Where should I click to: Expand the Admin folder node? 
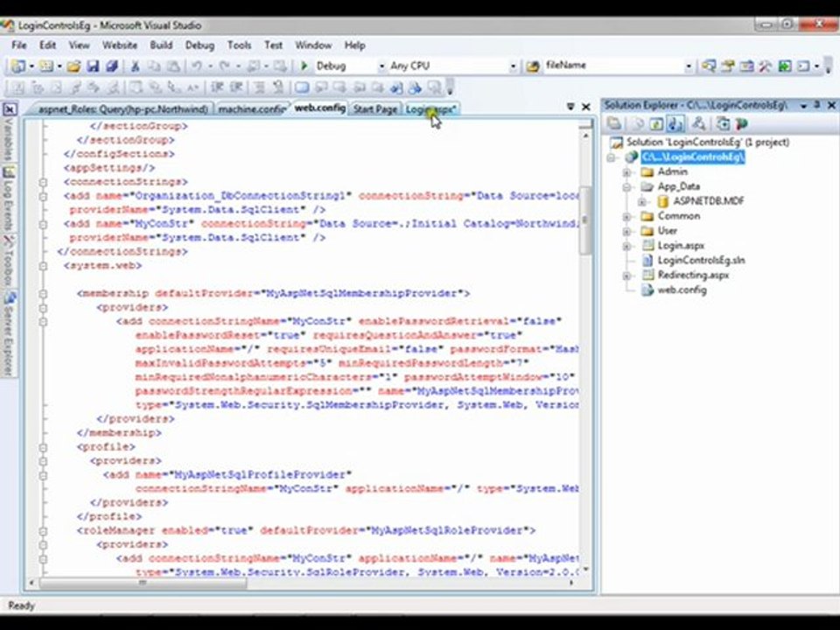tap(626, 172)
